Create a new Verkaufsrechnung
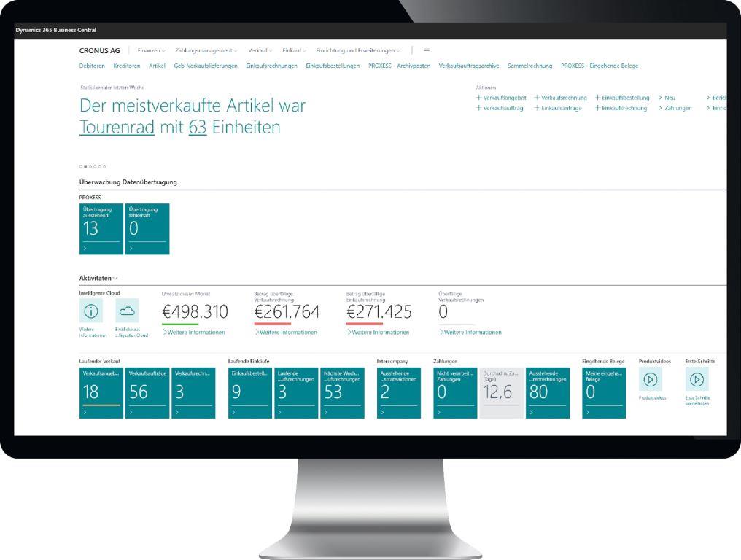 coord(560,98)
